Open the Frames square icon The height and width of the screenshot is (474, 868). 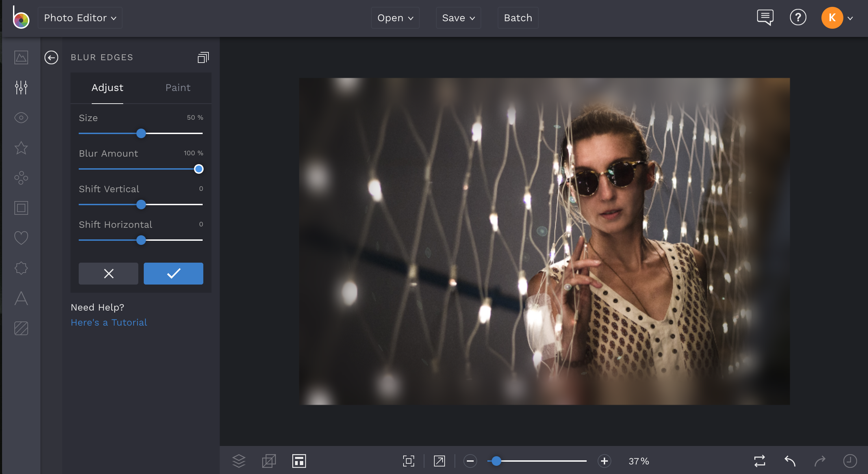[x=21, y=208]
